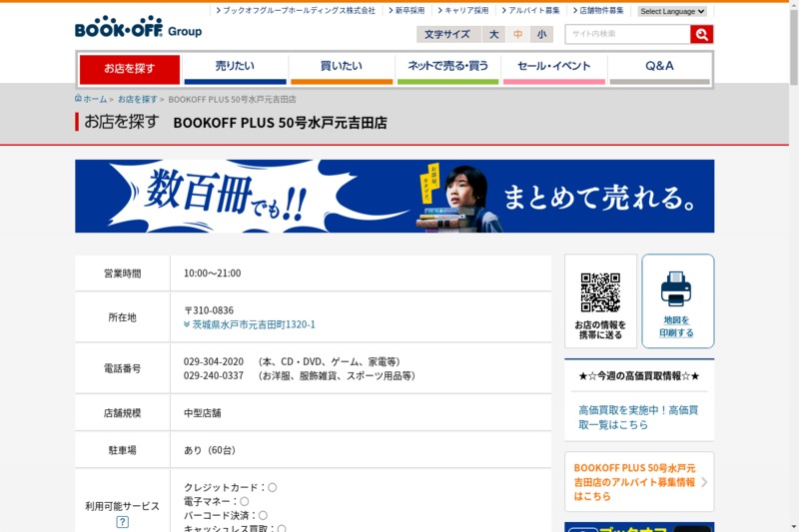Click the store title BOOKOFF PLUS 50号水戸元吉田店

(281, 123)
